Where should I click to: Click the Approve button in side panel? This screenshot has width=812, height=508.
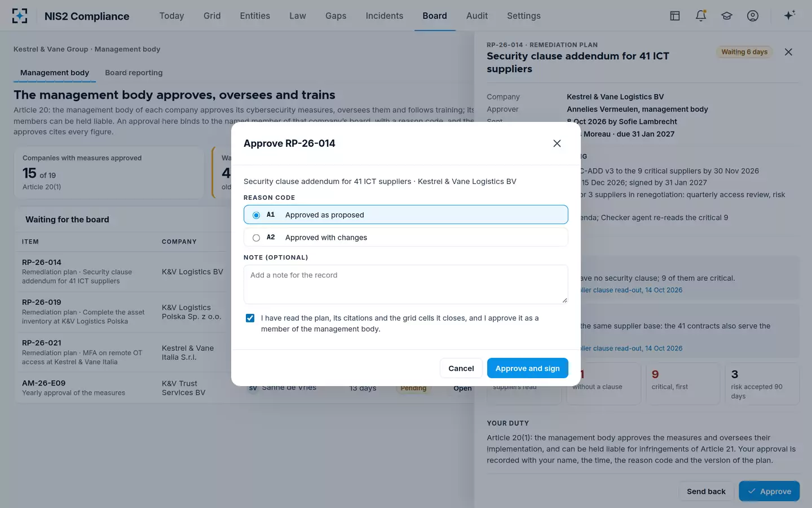(x=769, y=491)
